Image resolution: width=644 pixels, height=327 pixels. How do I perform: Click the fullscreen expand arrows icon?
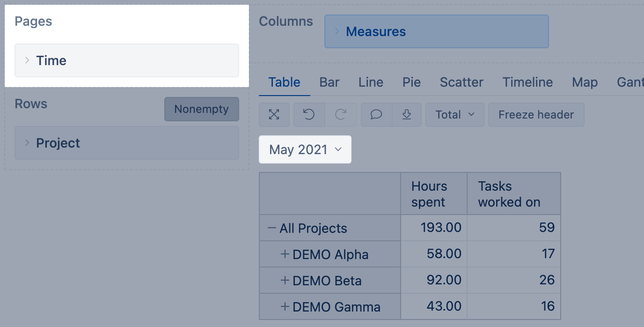click(x=274, y=115)
